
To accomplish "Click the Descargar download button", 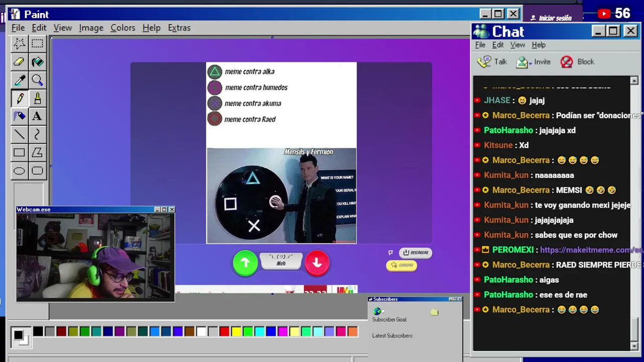I will tap(416, 252).
